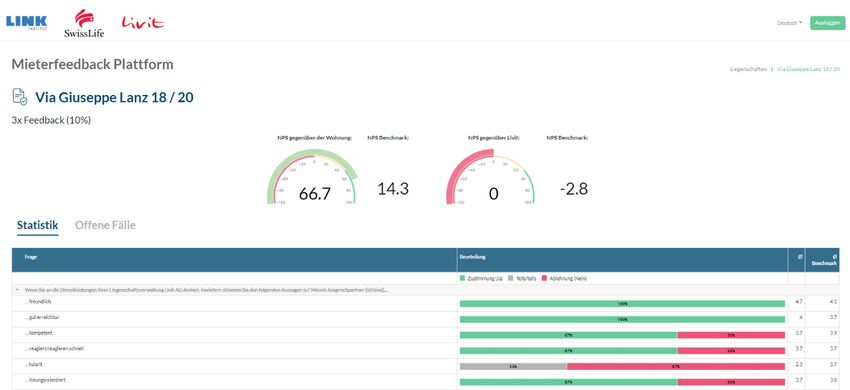The height and width of the screenshot is (390, 850).
Task: Click the NPS gegenüber der Wohnung gauge
Action: click(x=313, y=177)
